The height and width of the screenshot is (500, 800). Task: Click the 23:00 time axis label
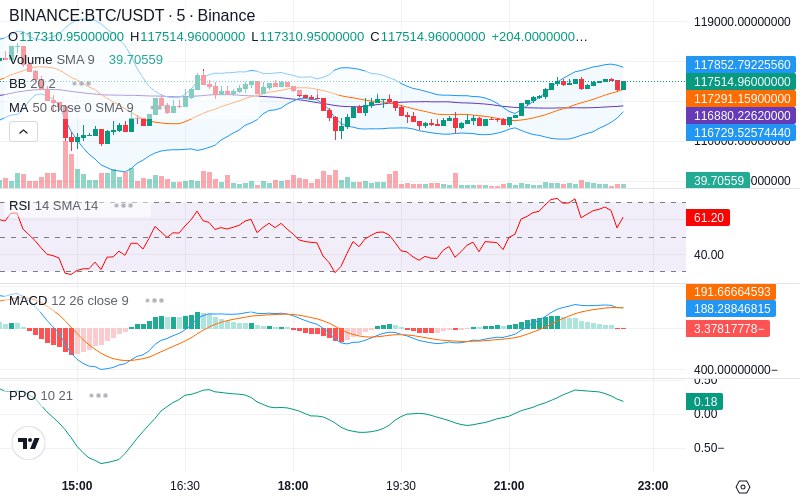click(x=653, y=486)
